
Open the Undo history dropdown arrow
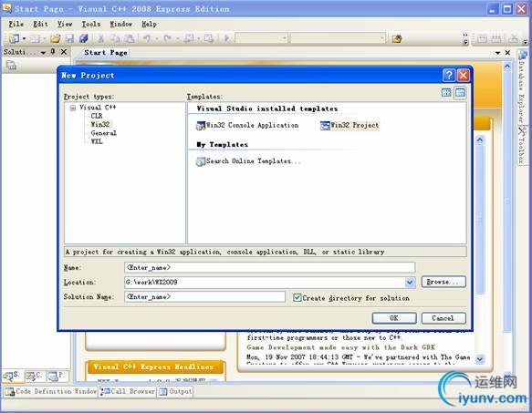(x=156, y=38)
